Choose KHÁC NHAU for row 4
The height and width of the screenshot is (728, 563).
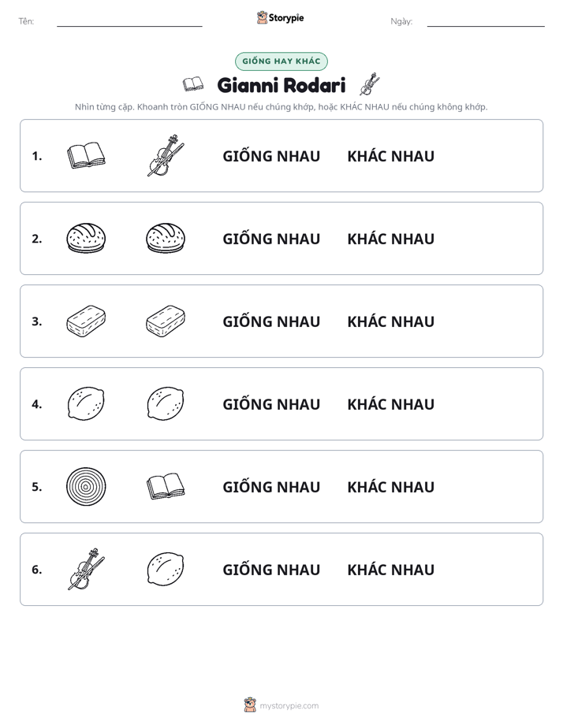(x=390, y=404)
